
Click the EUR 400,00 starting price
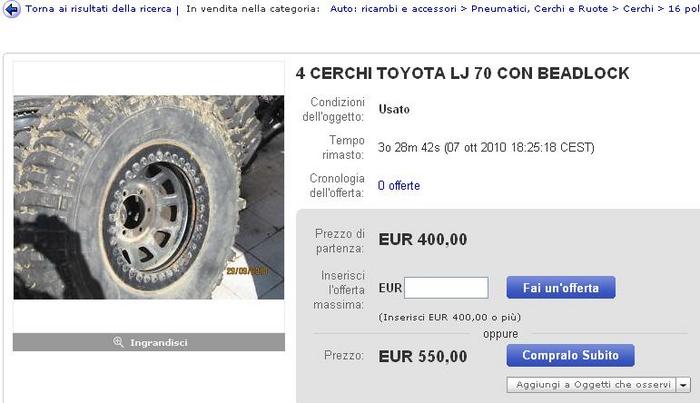[423, 240]
